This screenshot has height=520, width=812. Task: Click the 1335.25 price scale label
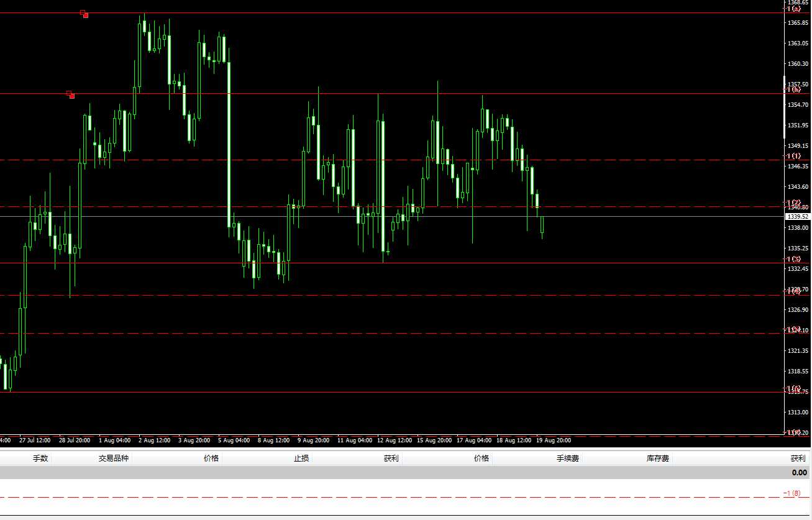(x=798, y=249)
